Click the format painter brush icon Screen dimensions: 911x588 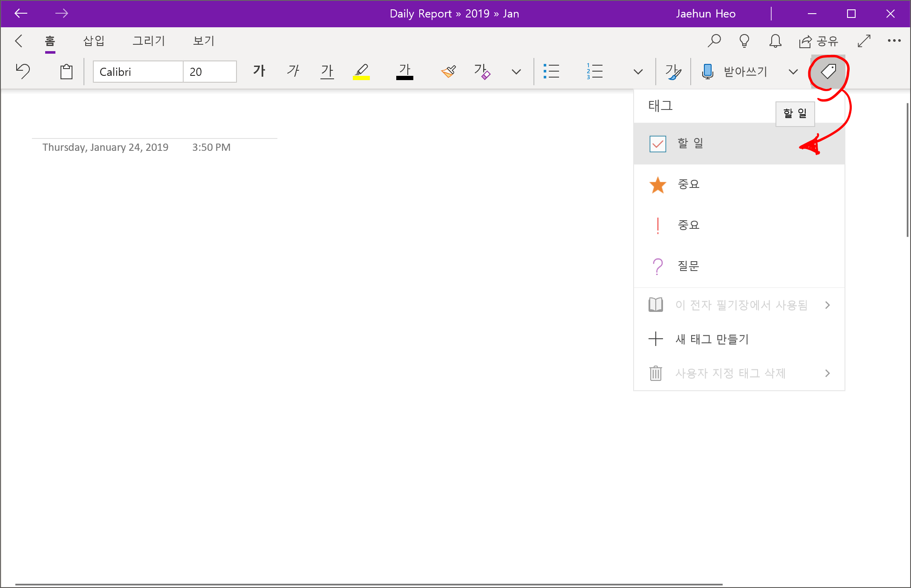click(448, 72)
